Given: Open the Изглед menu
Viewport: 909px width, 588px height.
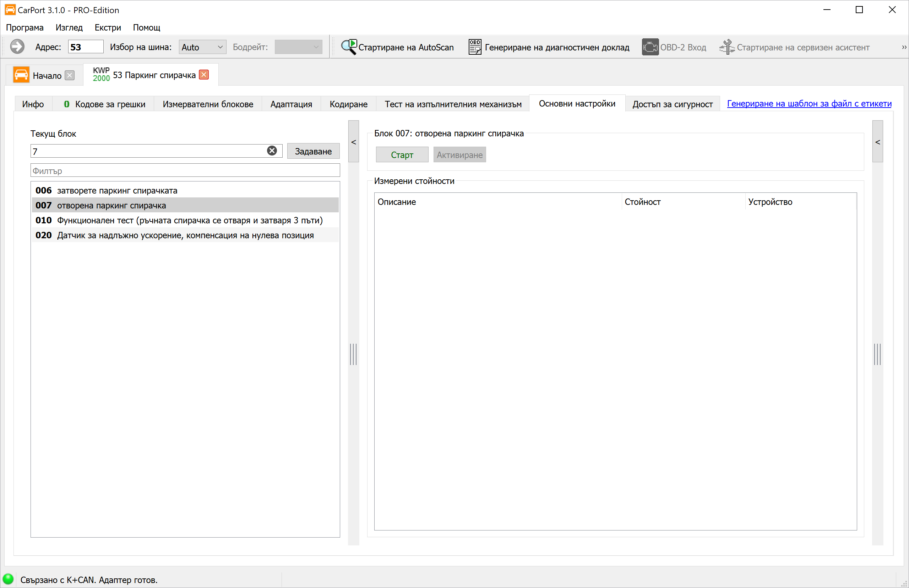Looking at the screenshot, I should click(x=69, y=27).
